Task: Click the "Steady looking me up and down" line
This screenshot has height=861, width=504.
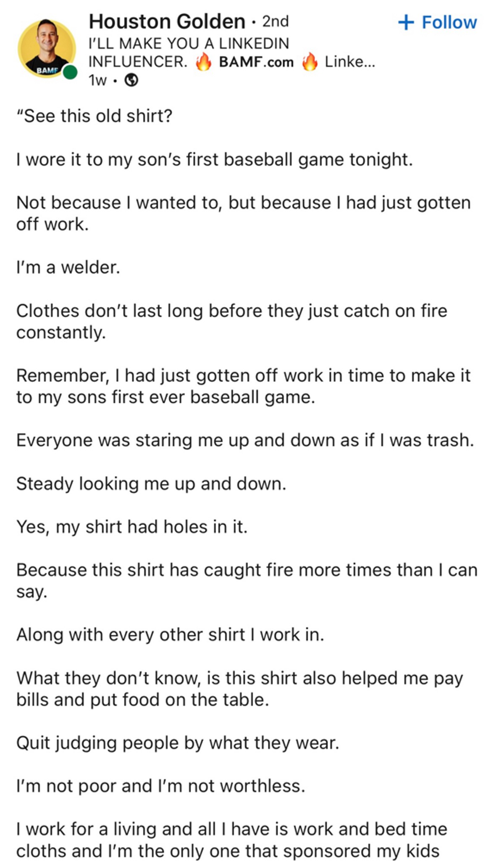Action: click(x=151, y=484)
